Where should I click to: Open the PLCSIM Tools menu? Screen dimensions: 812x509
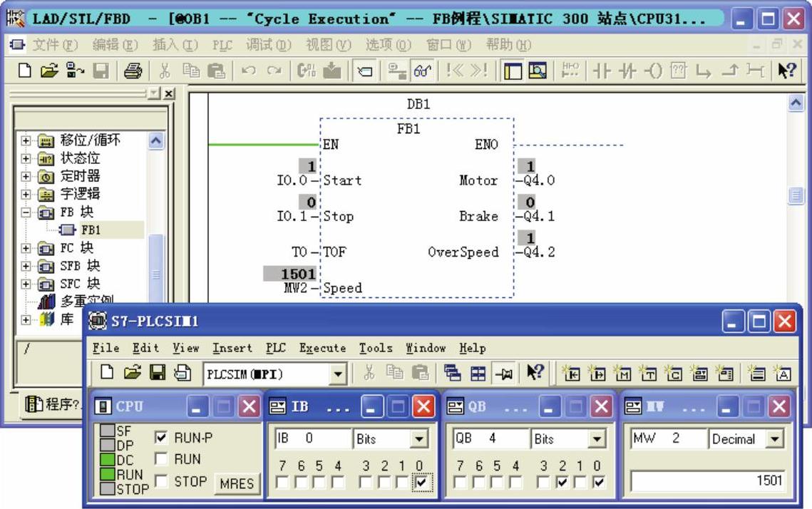click(x=376, y=348)
